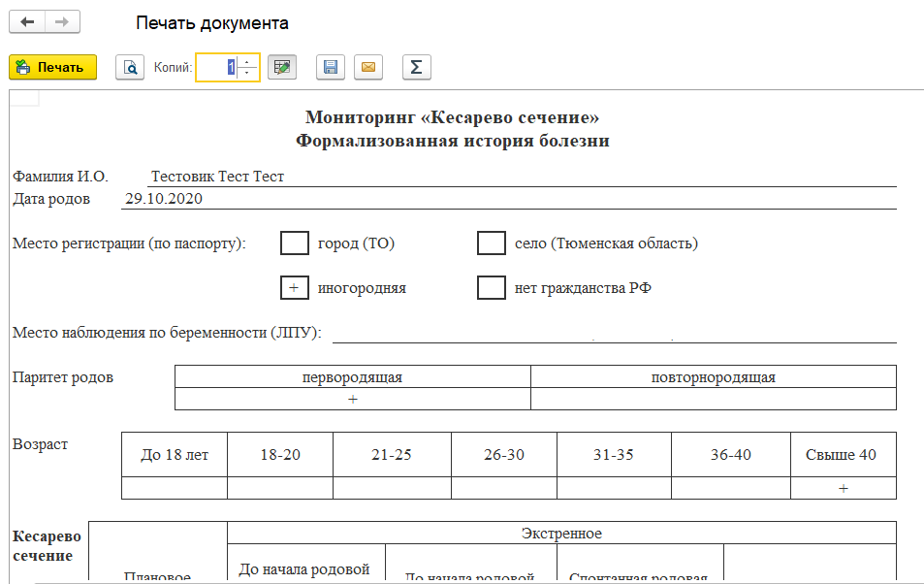Click the первородящая header cell

(352, 377)
